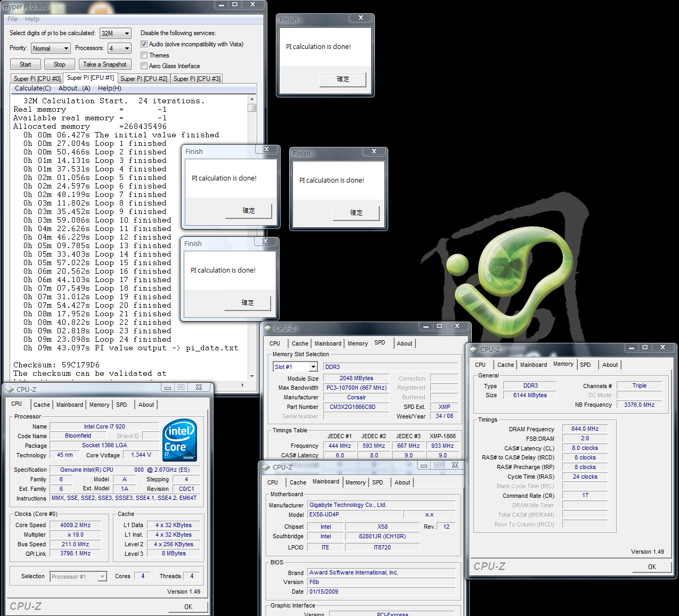Switch to Super PI [CPU #2] tab
Viewport: 679px width, 616px height.
click(143, 79)
